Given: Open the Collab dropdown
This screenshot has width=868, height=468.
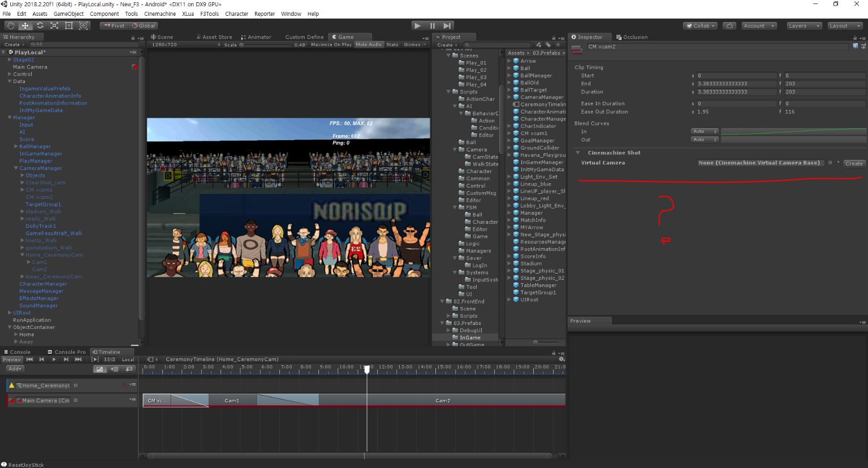Looking at the screenshot, I should click(x=701, y=25).
